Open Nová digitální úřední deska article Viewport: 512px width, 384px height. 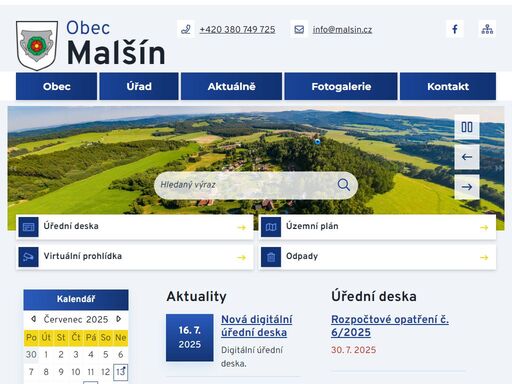tap(257, 326)
